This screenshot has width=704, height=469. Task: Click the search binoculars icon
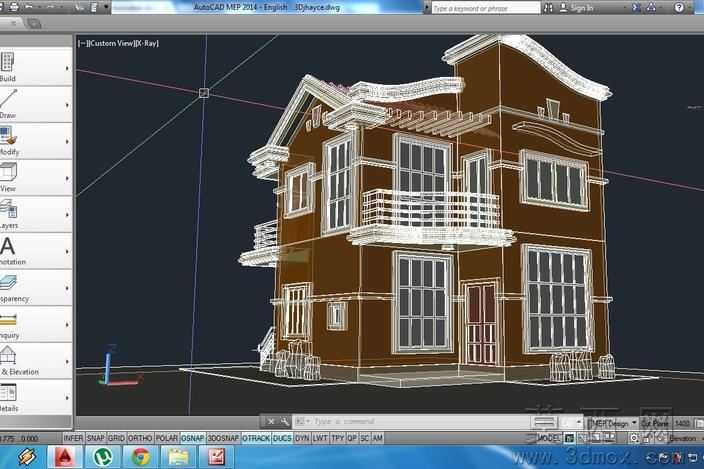(x=548, y=8)
